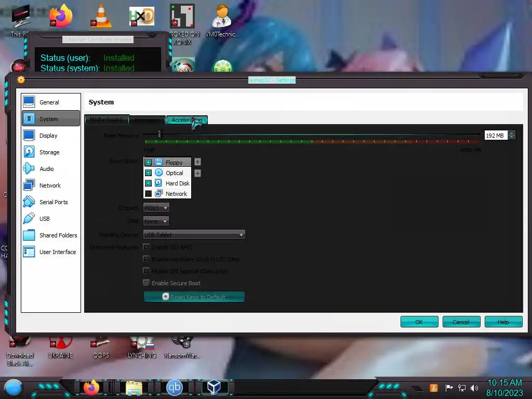Open the Display settings category
The height and width of the screenshot is (399, 532).
coord(51,136)
